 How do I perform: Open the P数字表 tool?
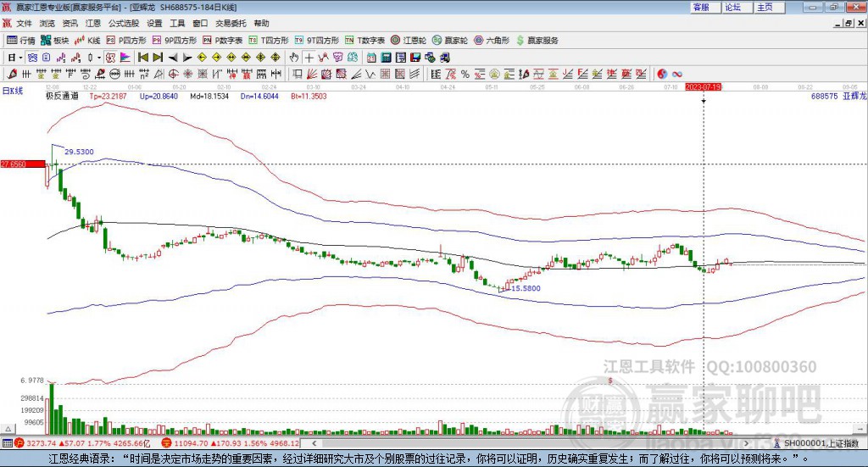[223, 41]
